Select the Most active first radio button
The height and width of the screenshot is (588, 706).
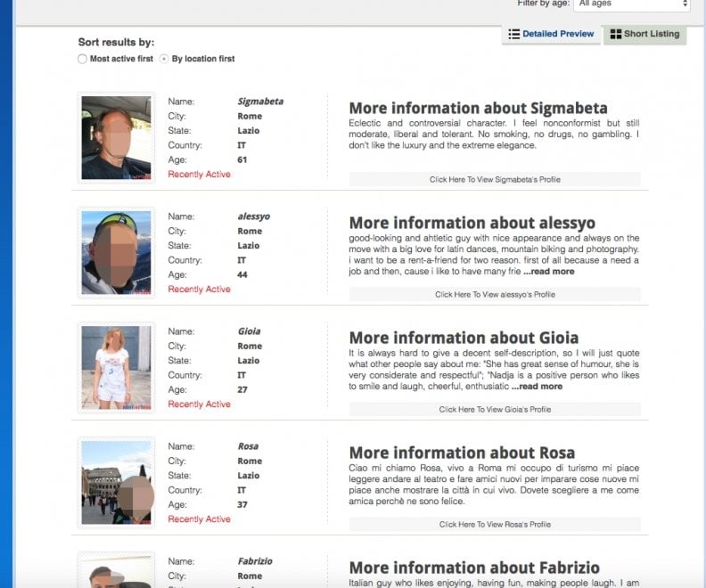(82, 59)
